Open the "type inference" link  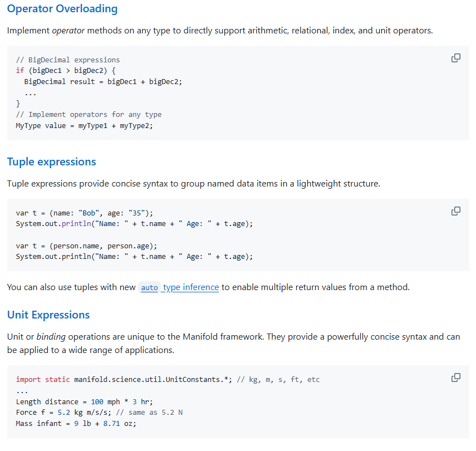coord(191,287)
